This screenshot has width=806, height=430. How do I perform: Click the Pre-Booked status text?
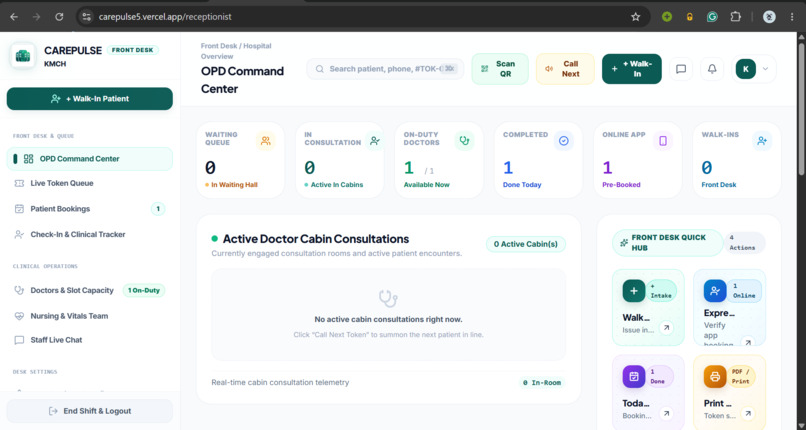pos(621,185)
